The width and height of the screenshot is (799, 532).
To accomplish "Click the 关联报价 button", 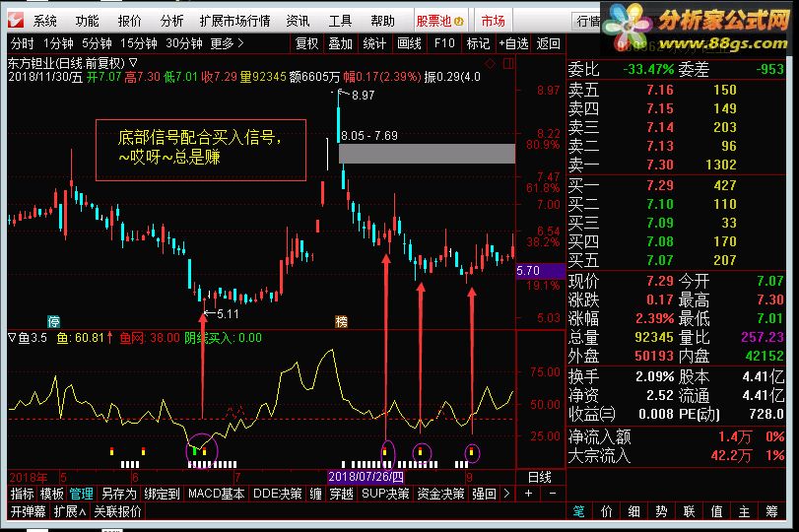I will pyautogui.click(x=117, y=511).
